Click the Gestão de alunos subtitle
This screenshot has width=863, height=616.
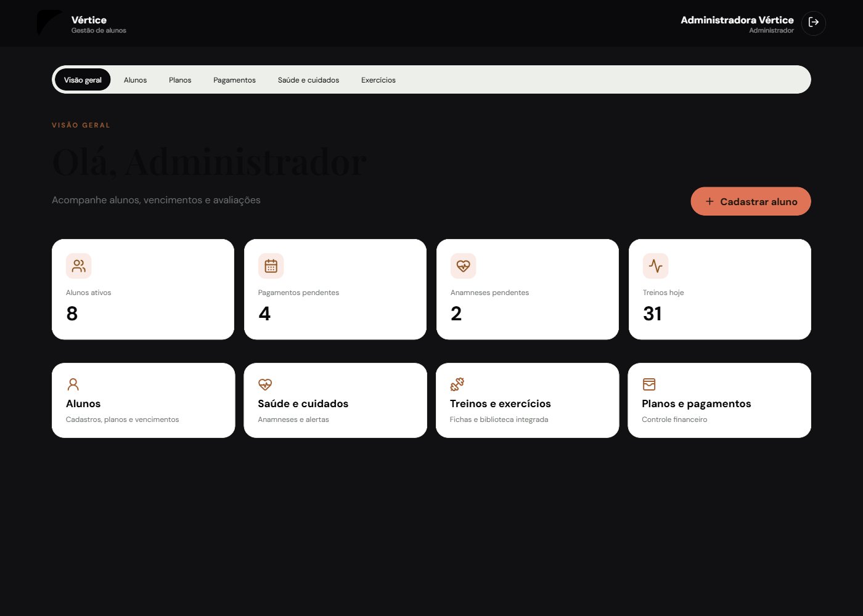99,30
